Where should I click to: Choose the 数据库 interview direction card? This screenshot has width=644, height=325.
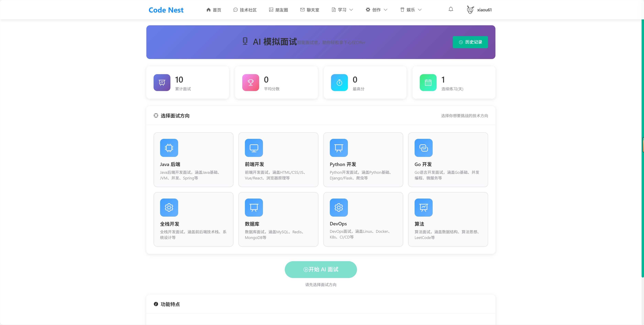click(278, 219)
